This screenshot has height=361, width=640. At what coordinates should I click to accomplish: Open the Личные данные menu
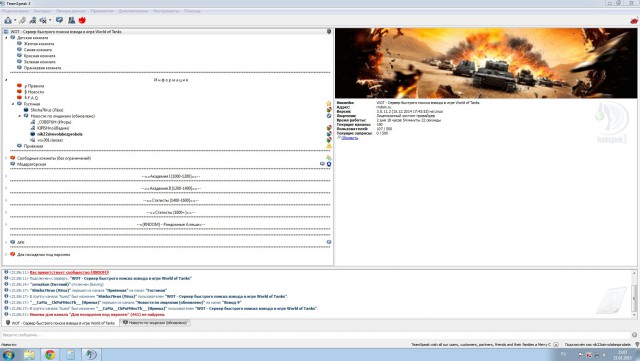coord(71,11)
